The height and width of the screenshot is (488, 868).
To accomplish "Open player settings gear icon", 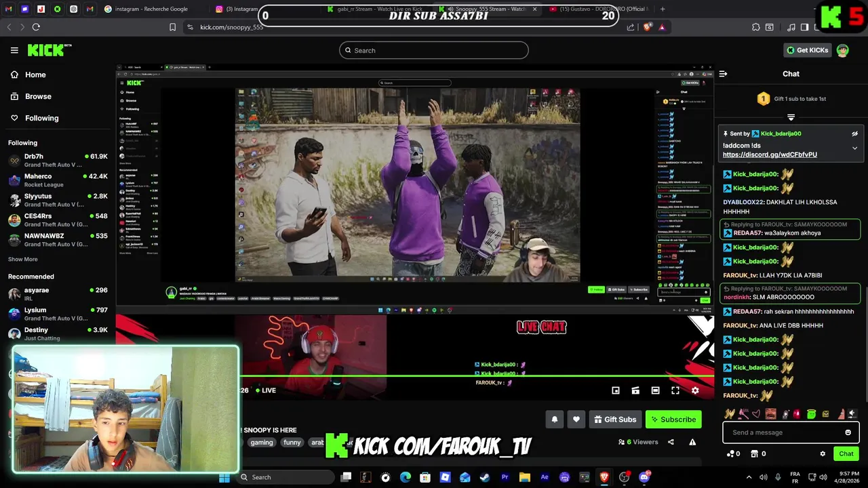I will tap(695, 390).
